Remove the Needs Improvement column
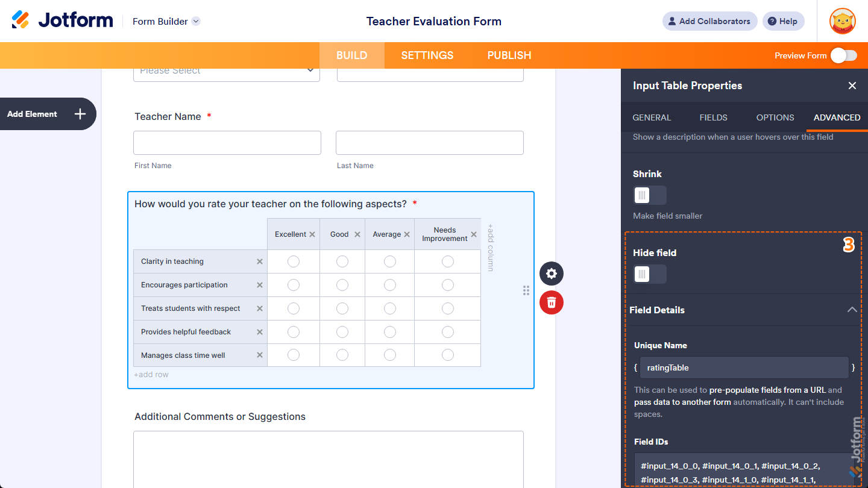The width and height of the screenshot is (868, 488). pyautogui.click(x=474, y=234)
